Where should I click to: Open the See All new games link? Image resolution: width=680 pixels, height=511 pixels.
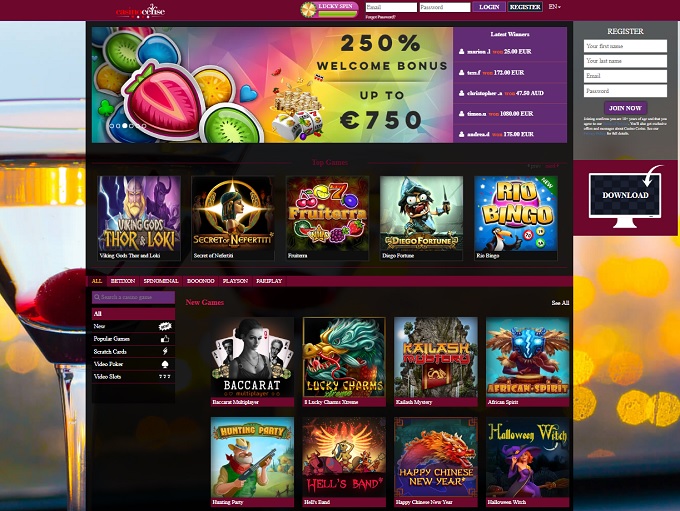coord(560,303)
